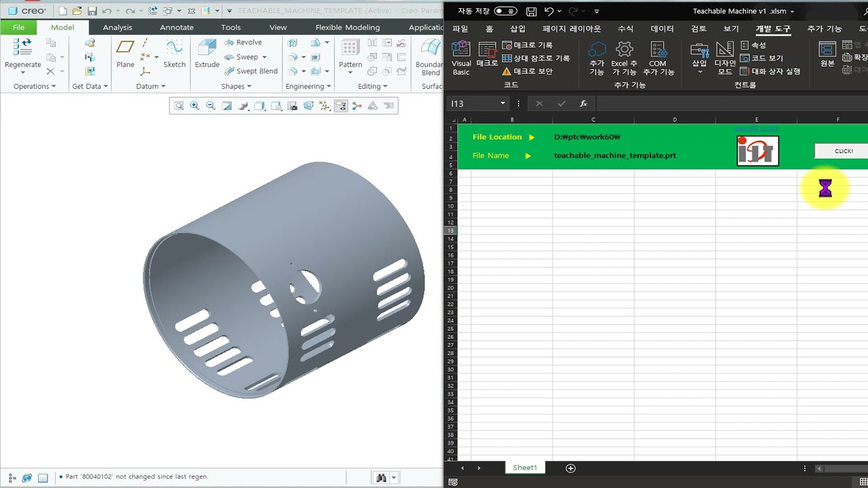Select the Extrude tool

click(x=207, y=53)
